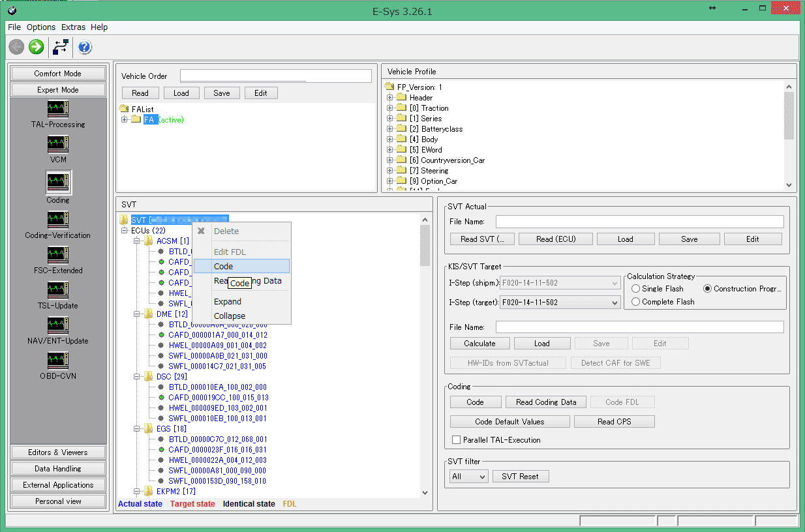Image resolution: width=805 pixels, height=532 pixels.
Task: Select Construction Progr... radio button
Action: [x=707, y=289]
